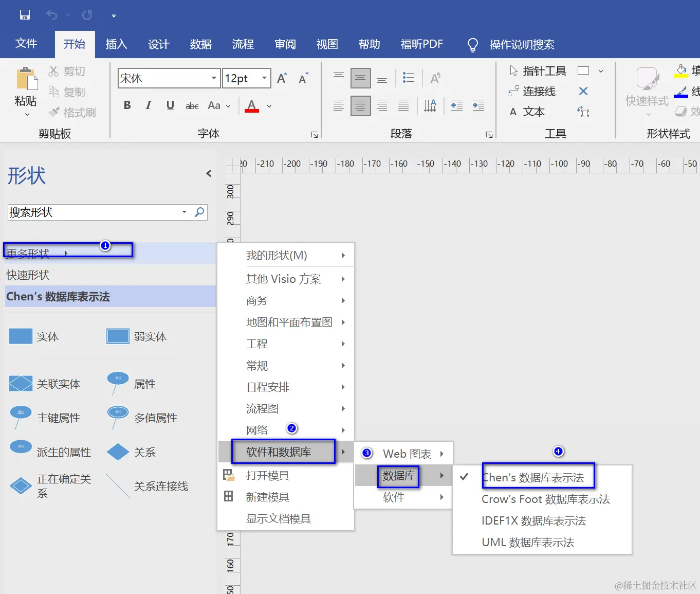Toggle center horizontal text alignment
The width and height of the screenshot is (700, 594).
point(361,106)
